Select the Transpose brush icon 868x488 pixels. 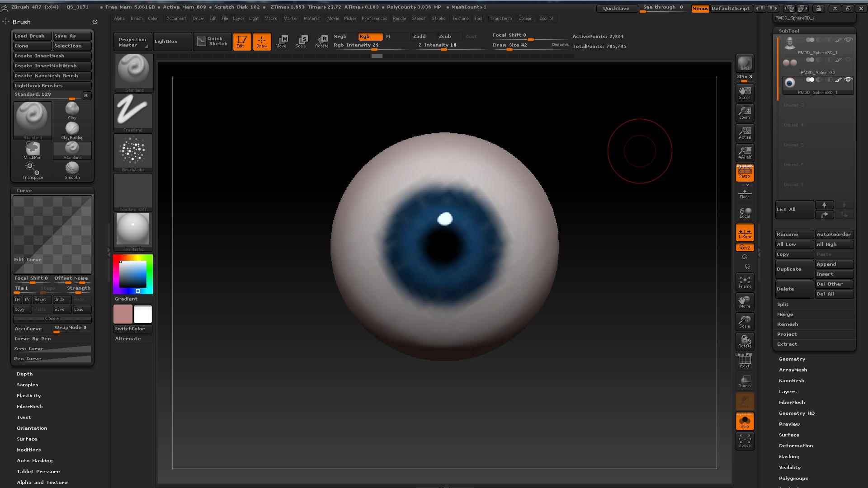coord(32,170)
